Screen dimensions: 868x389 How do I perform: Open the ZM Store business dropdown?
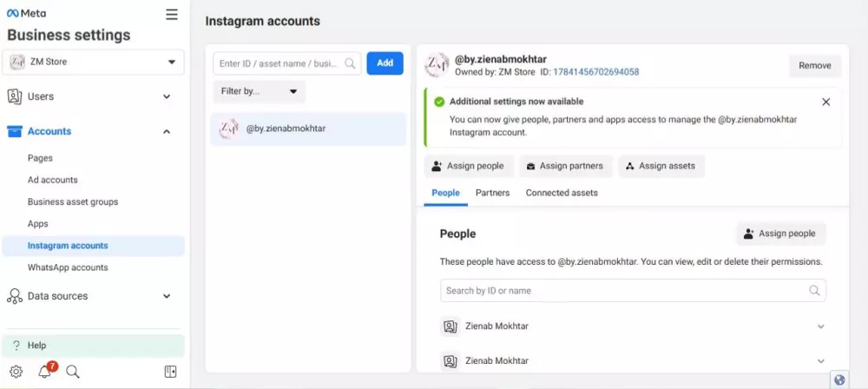point(93,62)
